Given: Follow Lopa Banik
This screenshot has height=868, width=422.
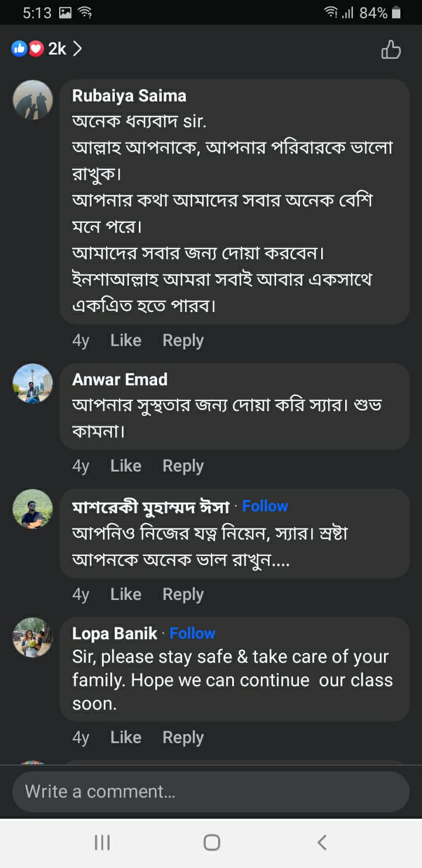Looking at the screenshot, I should [x=192, y=633].
